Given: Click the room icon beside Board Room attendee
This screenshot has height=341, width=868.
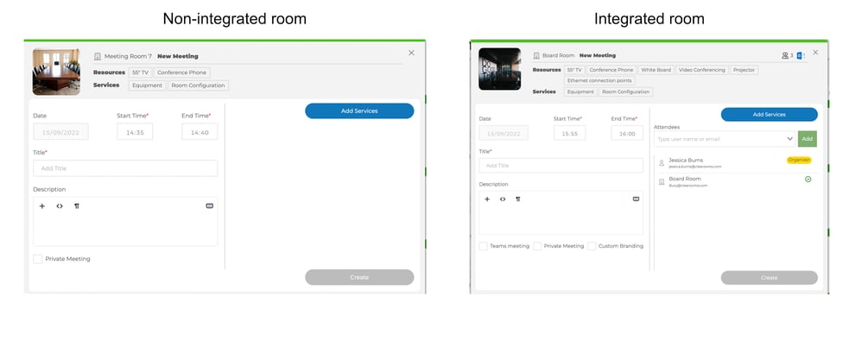Looking at the screenshot, I should (662, 182).
